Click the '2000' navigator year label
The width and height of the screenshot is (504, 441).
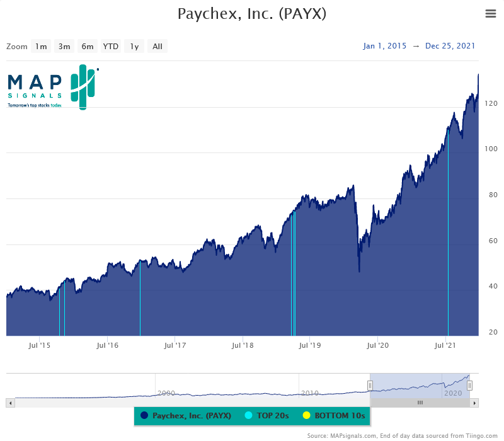coord(166,393)
